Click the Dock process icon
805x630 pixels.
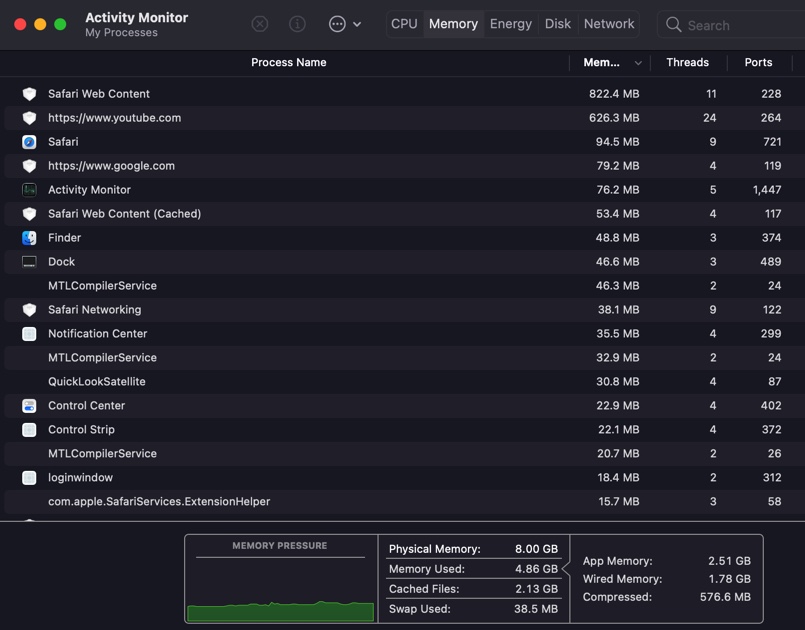coord(29,262)
